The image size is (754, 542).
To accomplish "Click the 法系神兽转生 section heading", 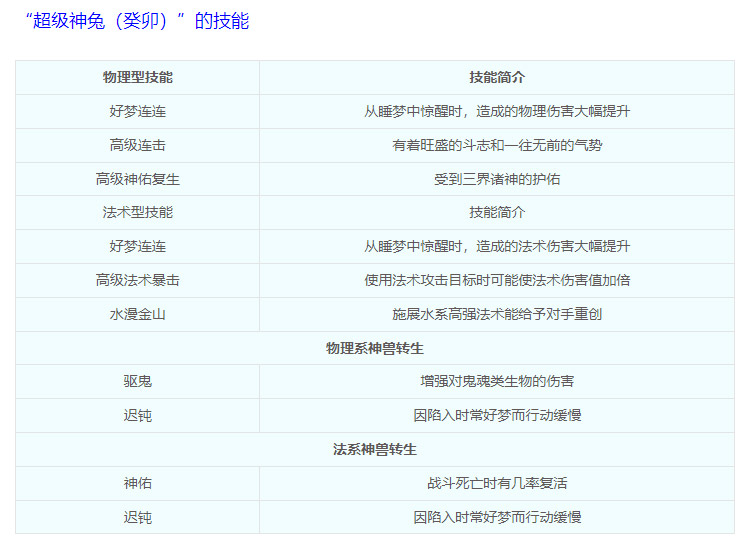I will (375, 449).
